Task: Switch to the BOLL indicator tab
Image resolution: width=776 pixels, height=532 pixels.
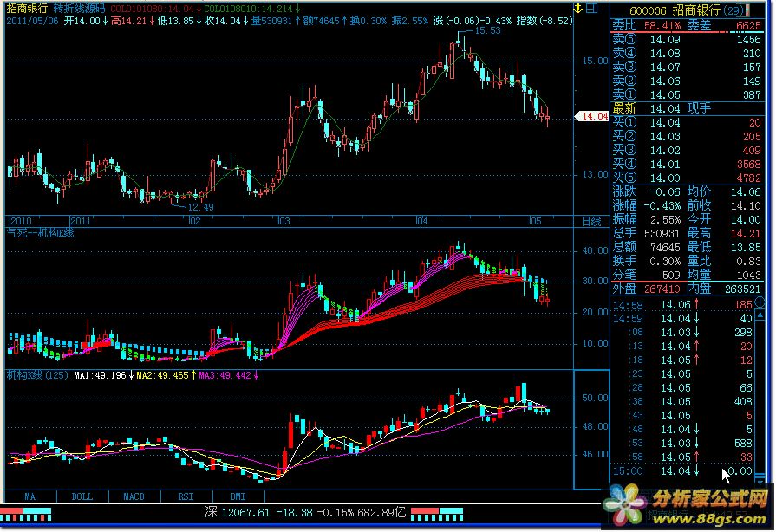Action: point(82,496)
